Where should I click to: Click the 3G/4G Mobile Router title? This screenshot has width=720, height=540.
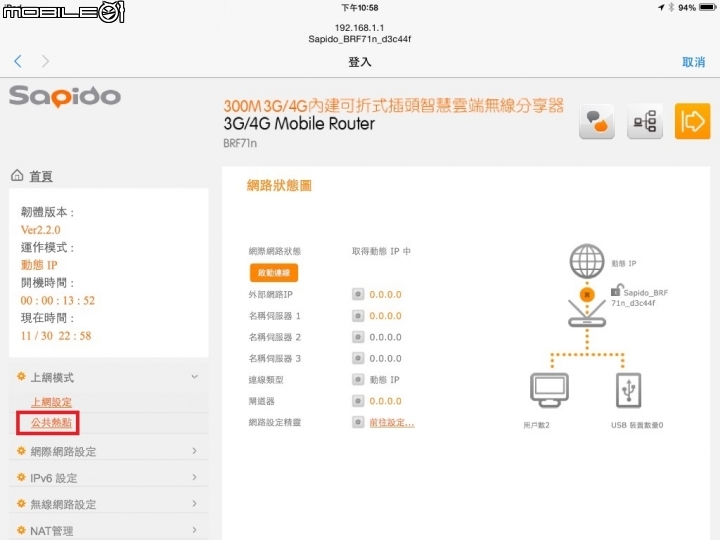pyautogui.click(x=299, y=124)
